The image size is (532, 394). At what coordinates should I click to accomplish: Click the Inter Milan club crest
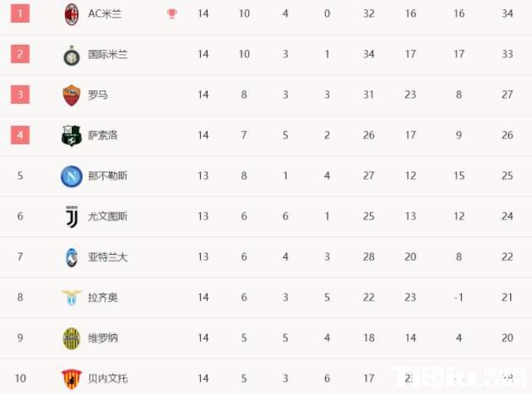click(72, 54)
